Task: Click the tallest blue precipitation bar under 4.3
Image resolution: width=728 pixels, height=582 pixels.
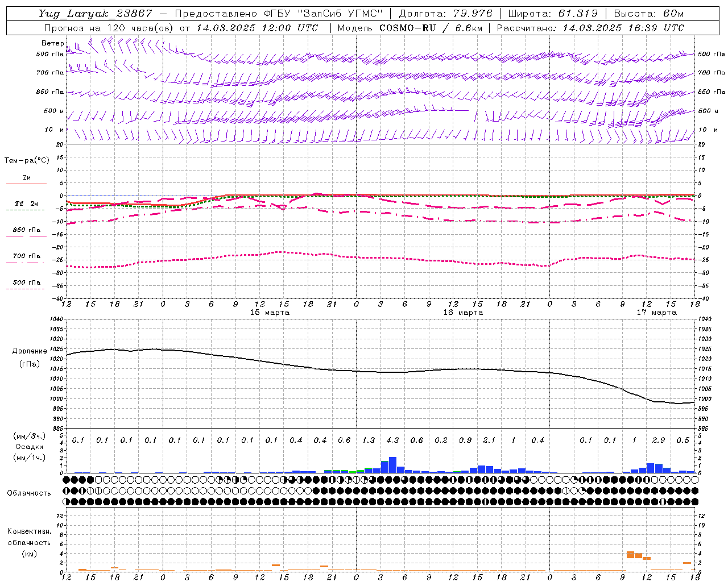Action: [x=392, y=465]
